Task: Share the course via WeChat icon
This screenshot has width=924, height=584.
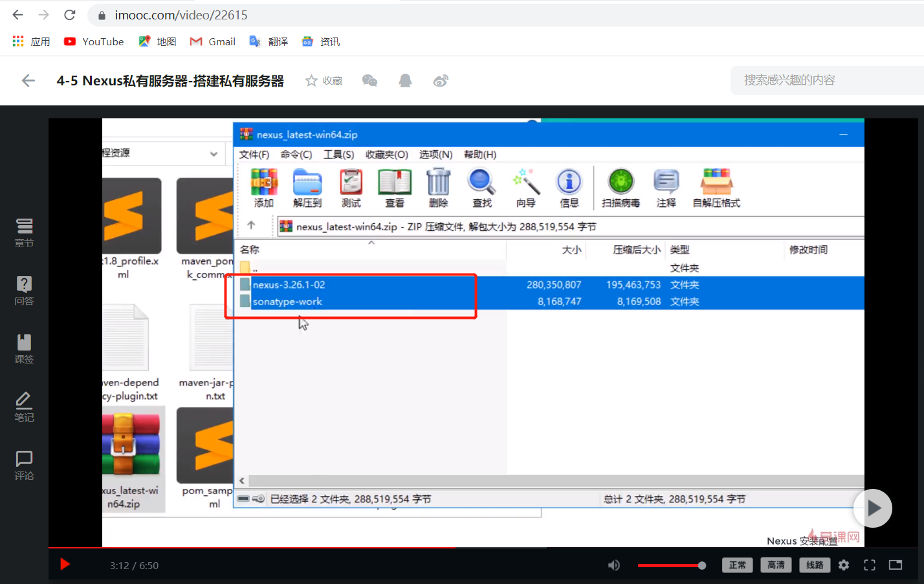Action: (369, 80)
